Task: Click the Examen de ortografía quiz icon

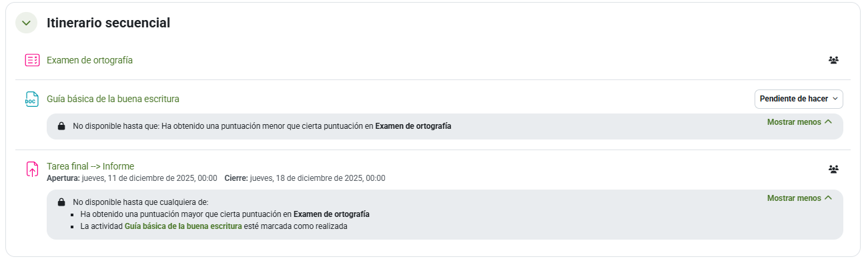Action: (x=32, y=60)
